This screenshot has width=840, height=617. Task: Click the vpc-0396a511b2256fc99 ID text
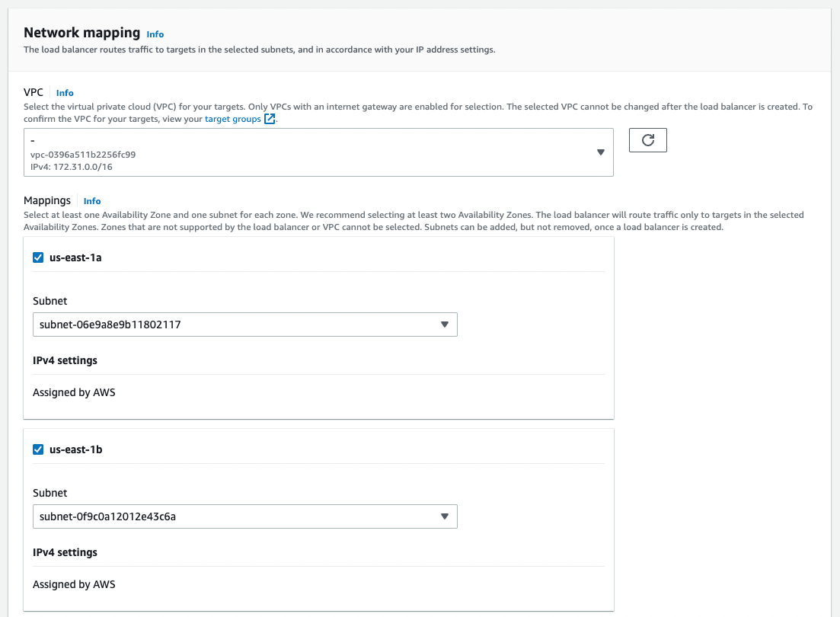pos(83,155)
